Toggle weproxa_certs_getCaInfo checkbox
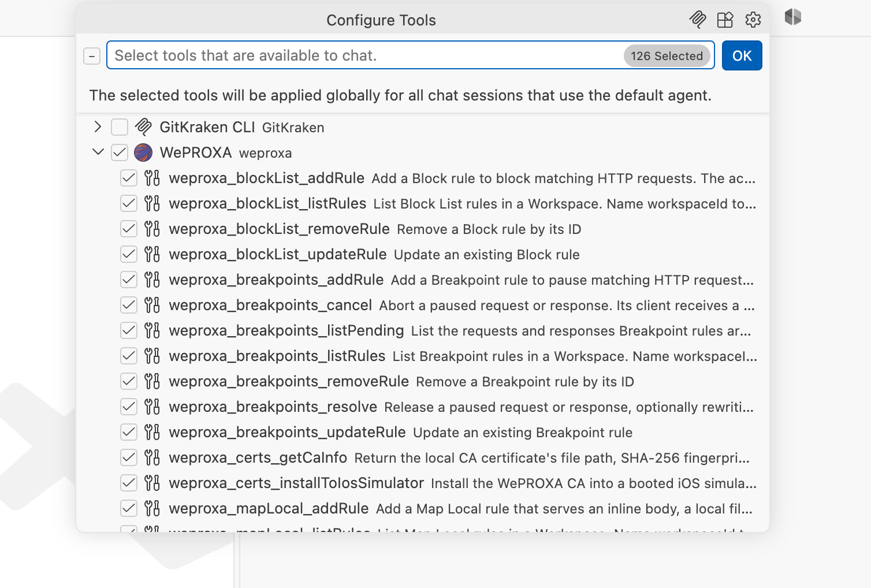Screen dimensions: 871x588 (129, 457)
